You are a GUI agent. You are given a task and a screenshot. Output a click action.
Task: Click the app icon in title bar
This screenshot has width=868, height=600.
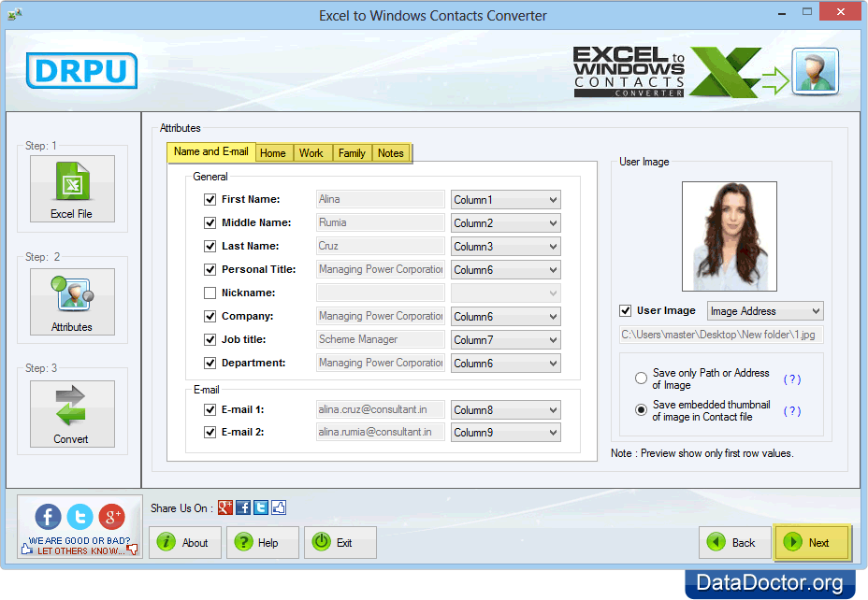point(15,14)
